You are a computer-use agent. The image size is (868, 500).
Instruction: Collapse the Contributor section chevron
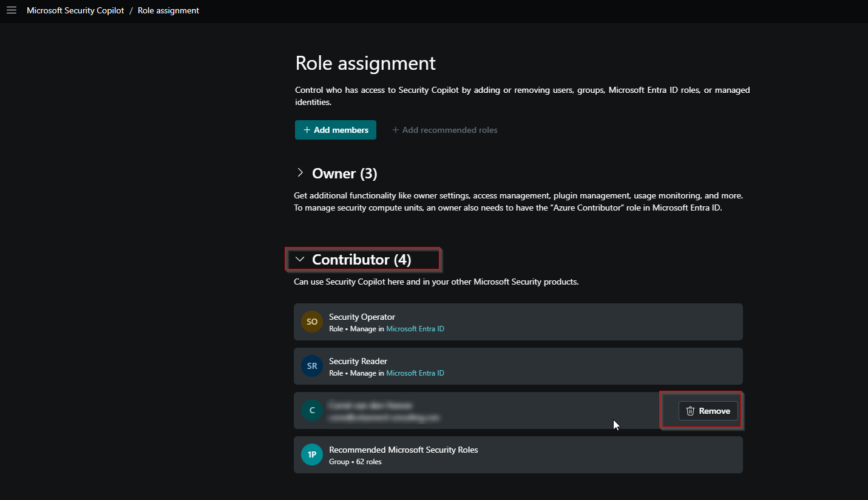[x=299, y=259]
